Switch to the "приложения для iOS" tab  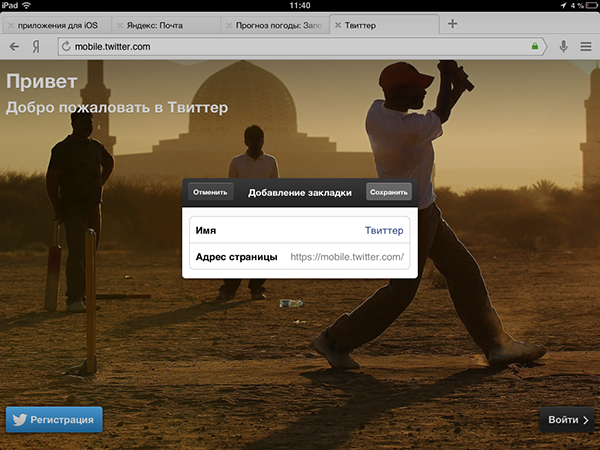(57, 25)
